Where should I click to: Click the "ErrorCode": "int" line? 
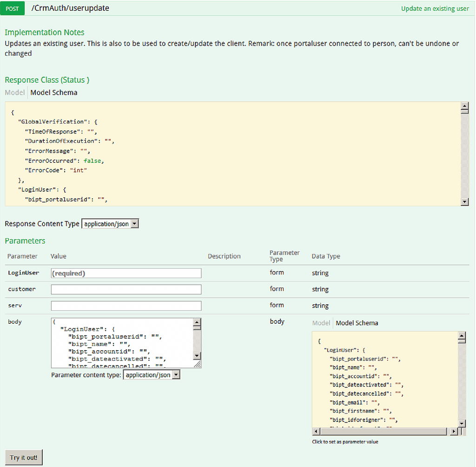[x=56, y=170]
